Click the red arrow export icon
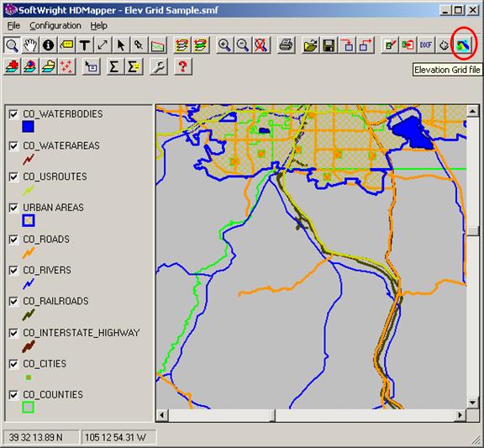Image resolution: width=484 pixels, height=448 pixels. 366,45
